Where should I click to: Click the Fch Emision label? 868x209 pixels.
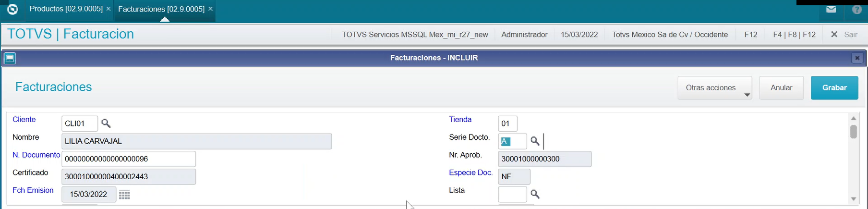(x=33, y=191)
